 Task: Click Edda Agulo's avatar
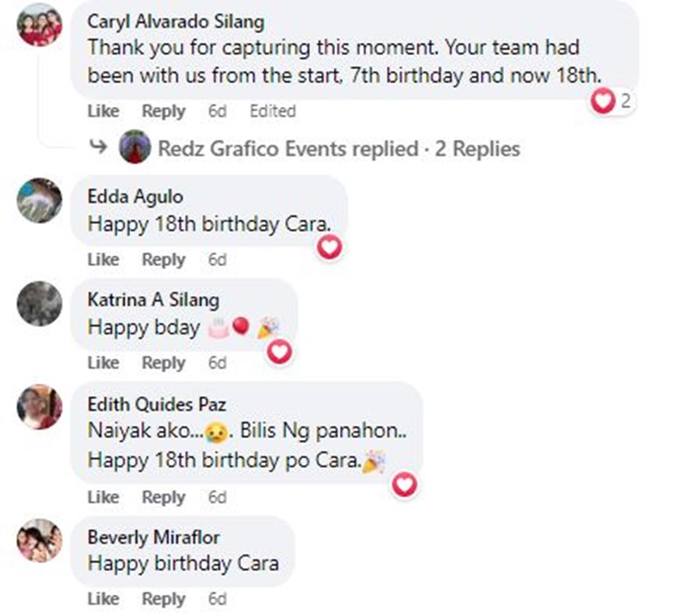(x=39, y=200)
